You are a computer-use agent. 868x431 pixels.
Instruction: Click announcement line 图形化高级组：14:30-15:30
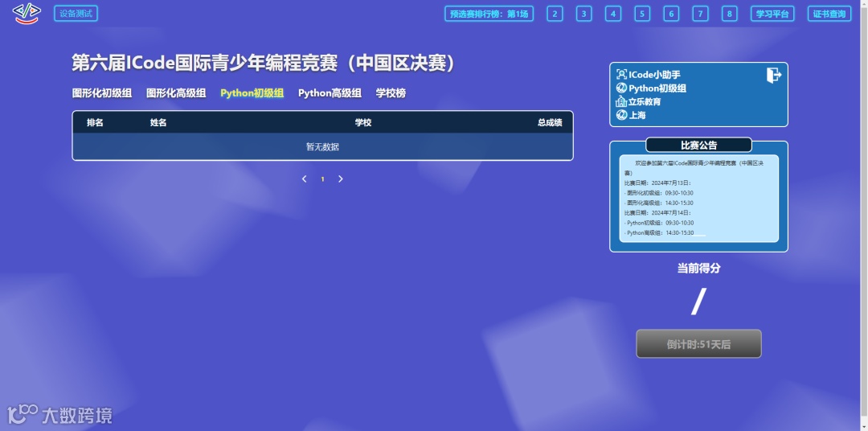coord(659,203)
